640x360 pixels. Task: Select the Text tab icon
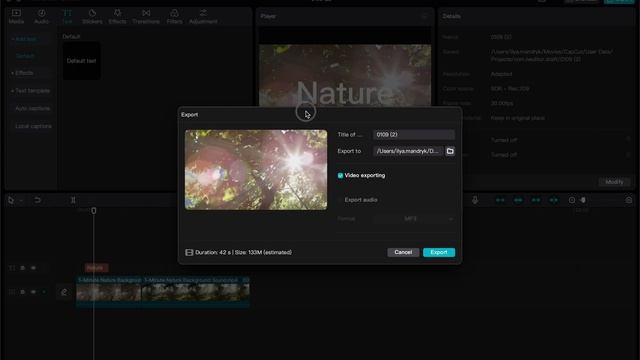click(67, 13)
